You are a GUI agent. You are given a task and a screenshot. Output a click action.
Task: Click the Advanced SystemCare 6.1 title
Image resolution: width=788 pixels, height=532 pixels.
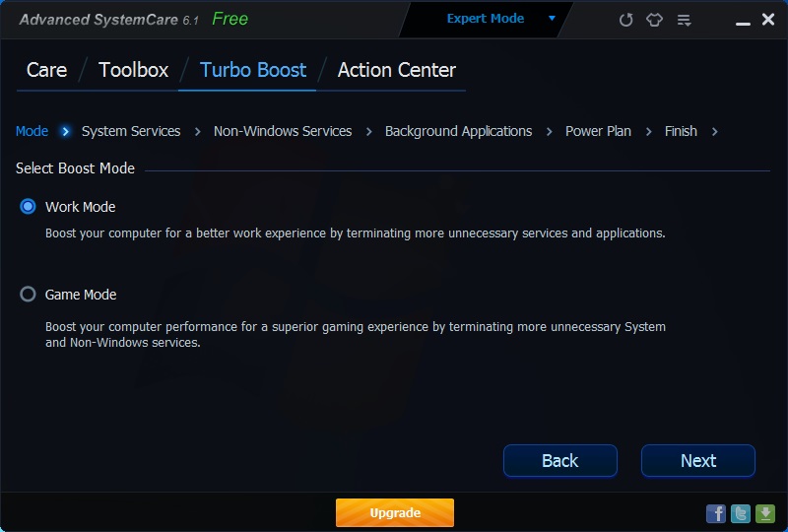pos(108,20)
